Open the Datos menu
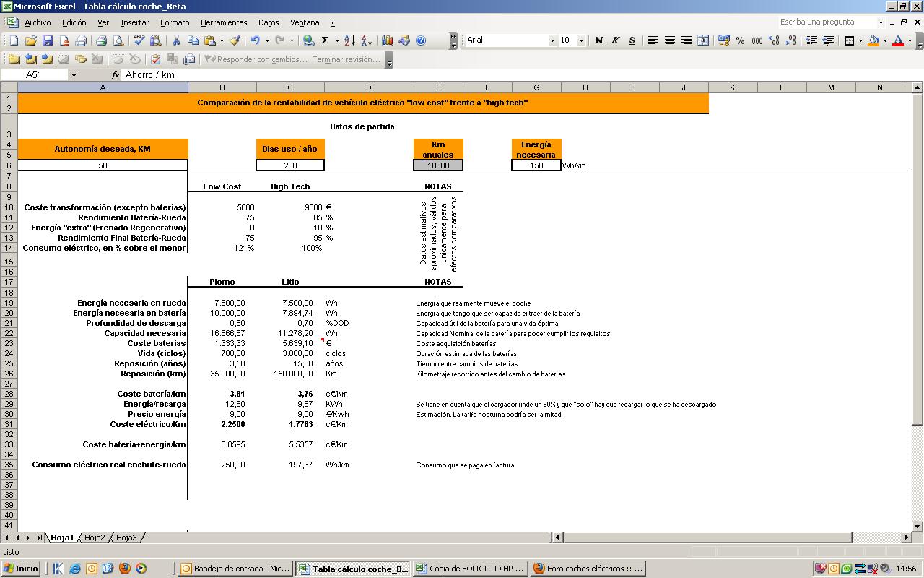The height and width of the screenshot is (578, 924). pyautogui.click(x=269, y=22)
